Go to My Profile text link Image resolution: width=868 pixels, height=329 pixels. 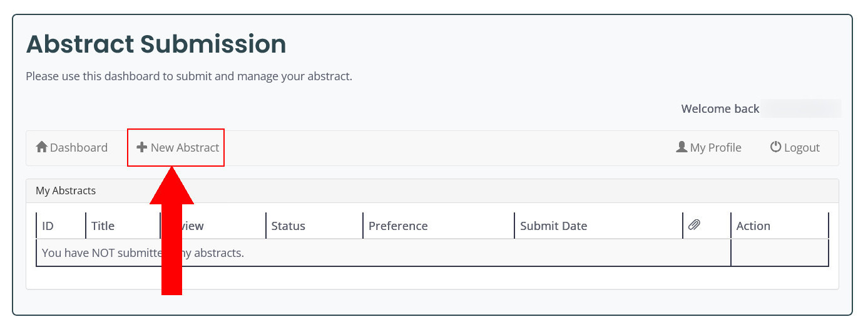[x=715, y=148]
